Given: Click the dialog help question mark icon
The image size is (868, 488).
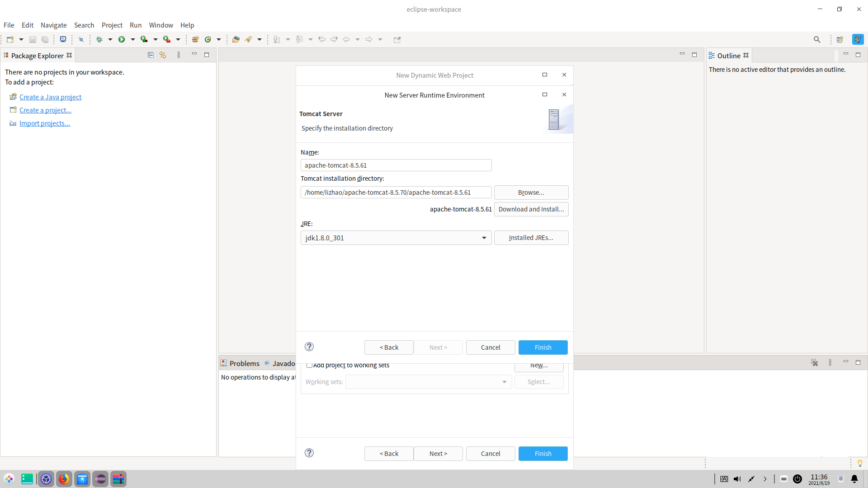Looking at the screenshot, I should coord(309,347).
